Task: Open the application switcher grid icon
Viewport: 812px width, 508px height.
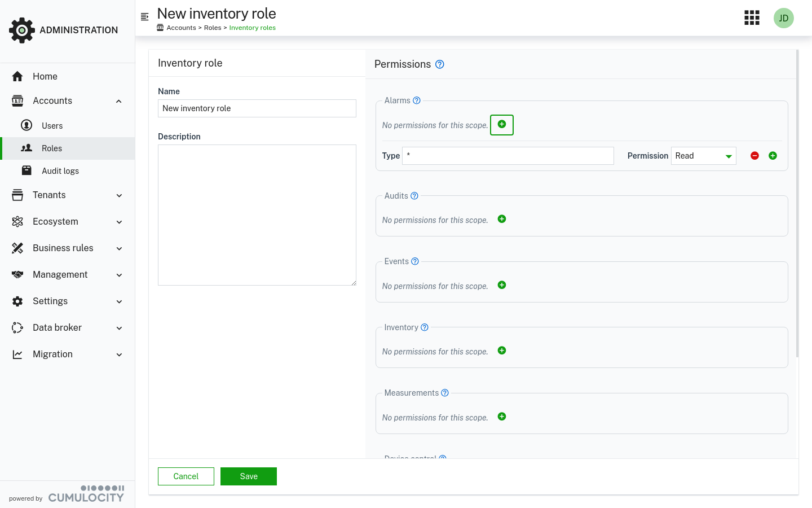Action: (752, 18)
